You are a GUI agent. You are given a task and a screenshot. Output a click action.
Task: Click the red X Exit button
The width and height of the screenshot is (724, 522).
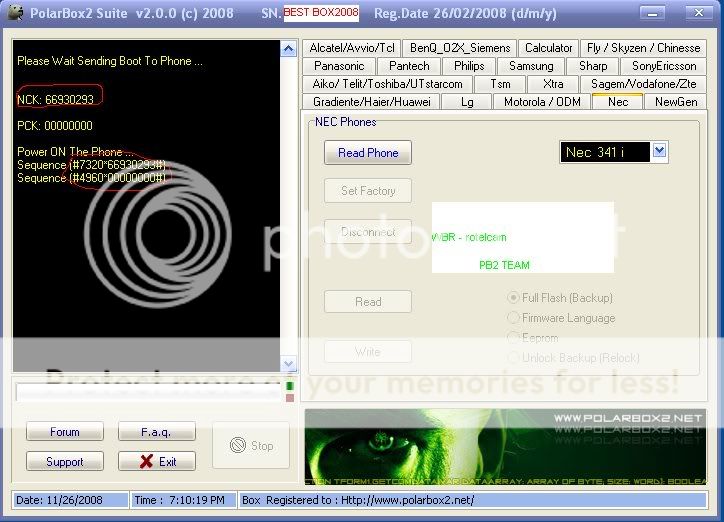pyautogui.click(x=157, y=462)
